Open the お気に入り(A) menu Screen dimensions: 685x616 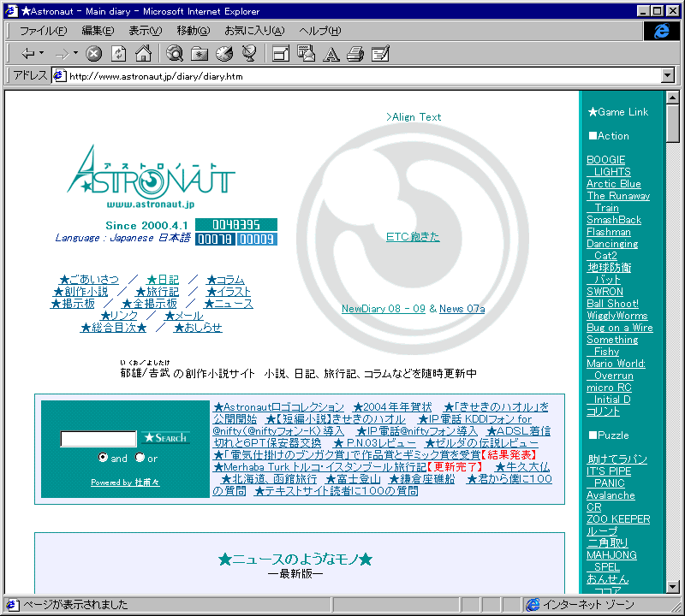coord(254,31)
